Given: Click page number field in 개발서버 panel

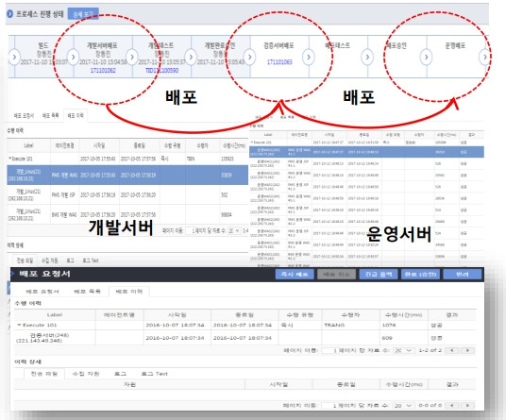Looking at the screenshot, I should pyautogui.click(x=191, y=230).
